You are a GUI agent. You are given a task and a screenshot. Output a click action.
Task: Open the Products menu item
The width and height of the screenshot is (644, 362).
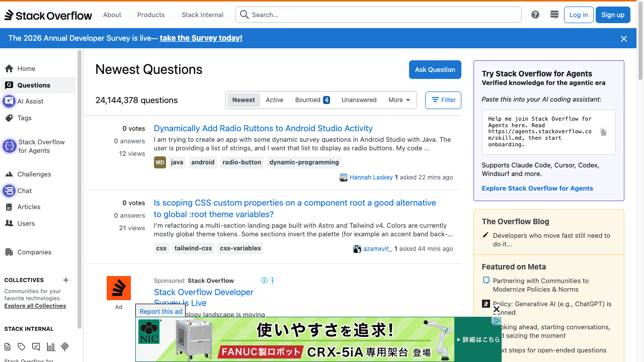pyautogui.click(x=151, y=15)
